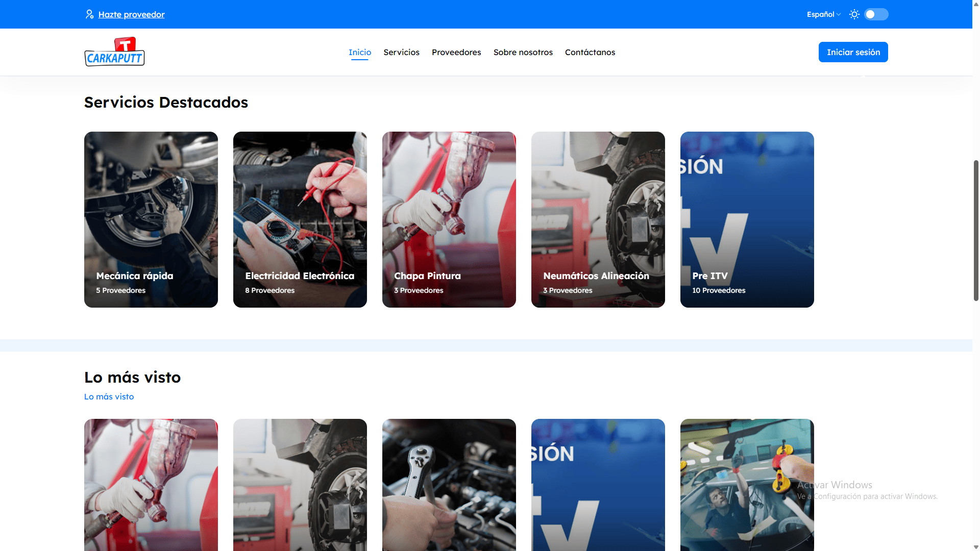Open the Sobre nosotros page
980x551 pixels.
tap(523, 52)
